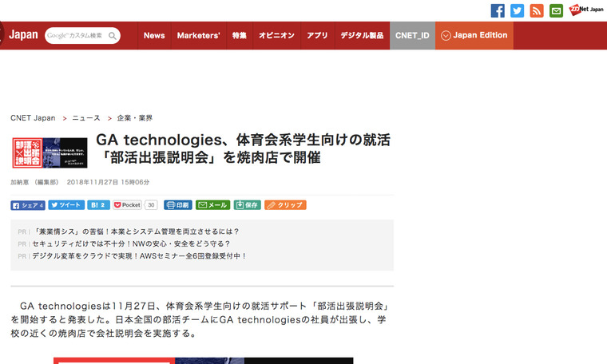Open the News menu item
Screen dimensions: 607x364
pyautogui.click(x=154, y=35)
